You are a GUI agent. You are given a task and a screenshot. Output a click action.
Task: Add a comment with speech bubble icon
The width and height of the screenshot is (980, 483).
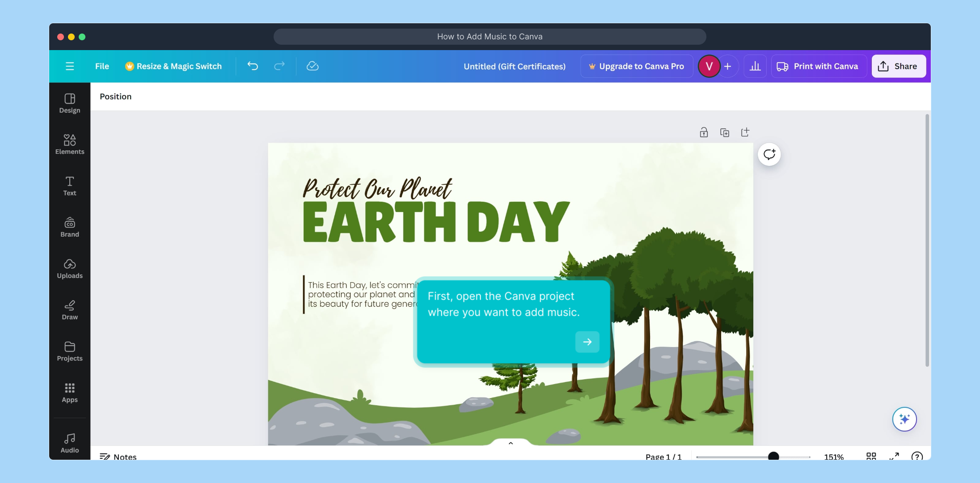[x=769, y=154]
